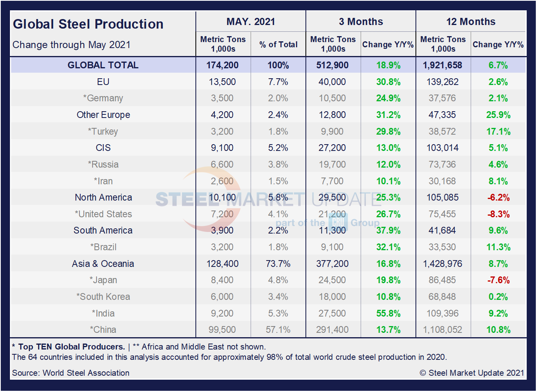Select the 174,200 global May tonnage cell
The height and width of the screenshot is (392, 537).
[222, 65]
